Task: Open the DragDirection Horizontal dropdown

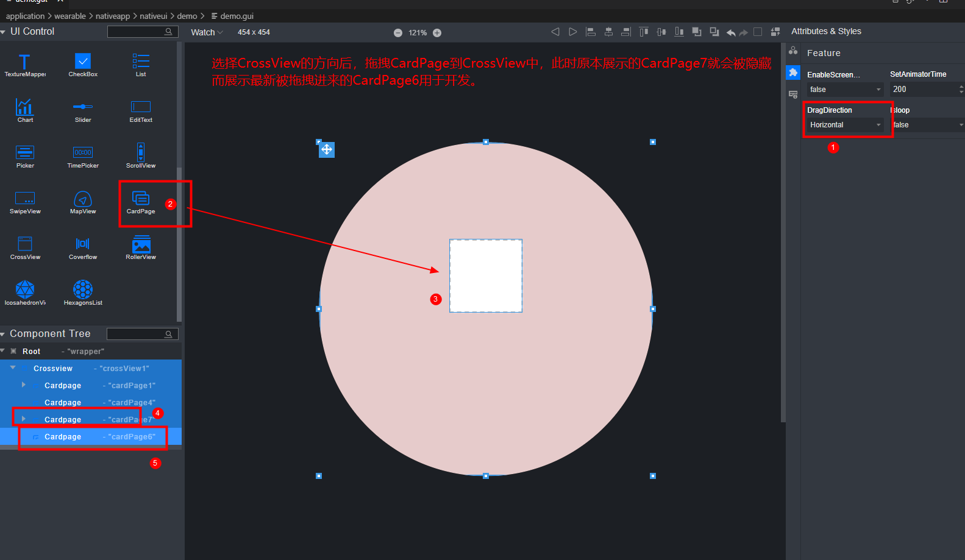Action: tap(845, 125)
